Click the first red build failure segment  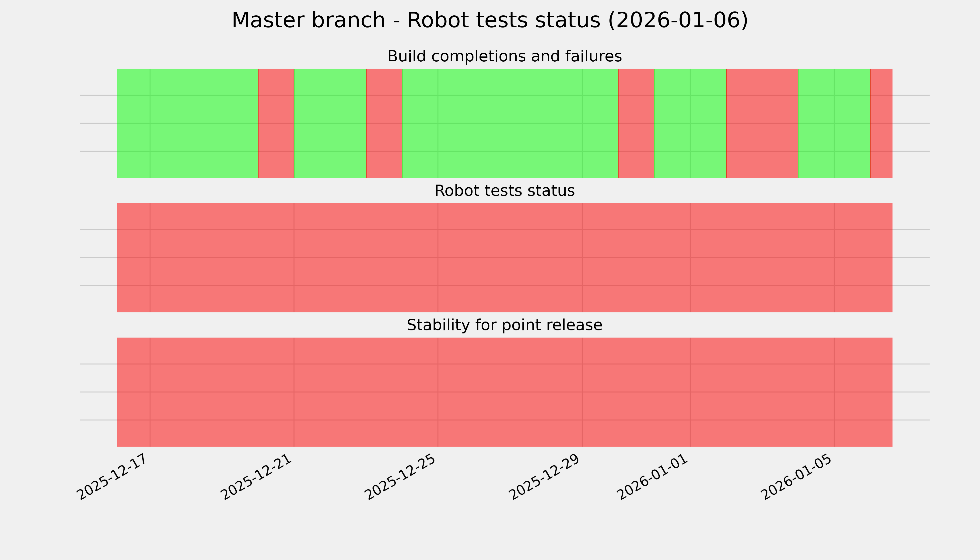coord(276,123)
